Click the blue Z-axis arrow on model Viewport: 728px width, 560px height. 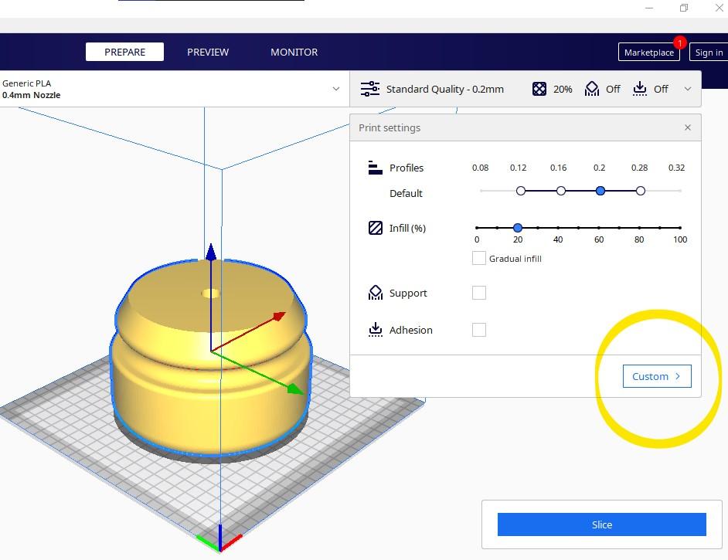point(211,252)
